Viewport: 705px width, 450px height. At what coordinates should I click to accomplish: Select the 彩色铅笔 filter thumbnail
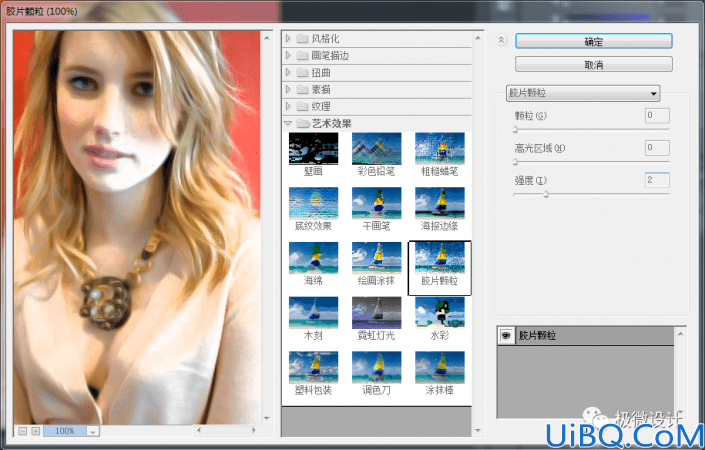[x=376, y=149]
